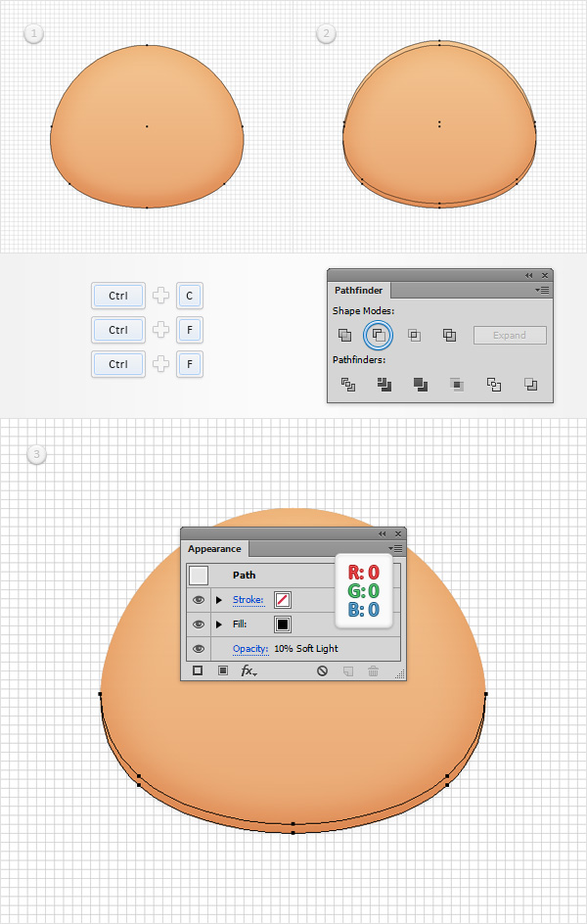The image size is (587, 924).
Task: Open Add New Effect fx menu
Action: click(x=249, y=670)
